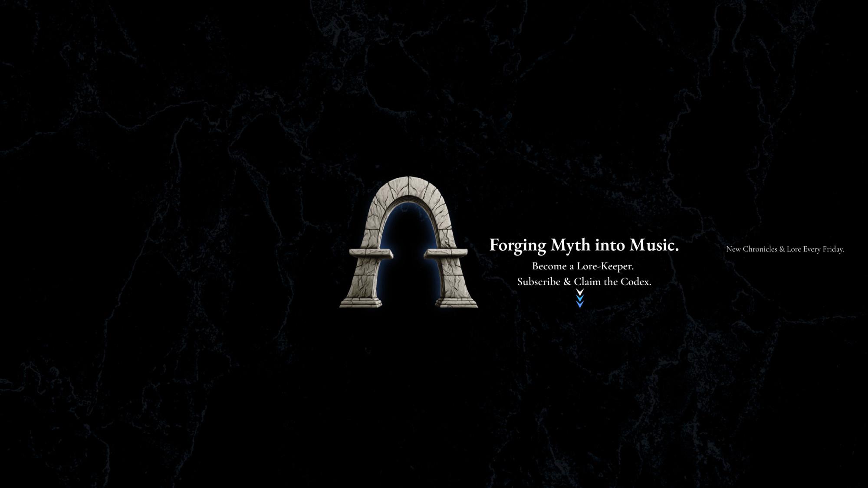Click the bottom blue chevron arrow
The height and width of the screenshot is (488, 868).
(580, 305)
